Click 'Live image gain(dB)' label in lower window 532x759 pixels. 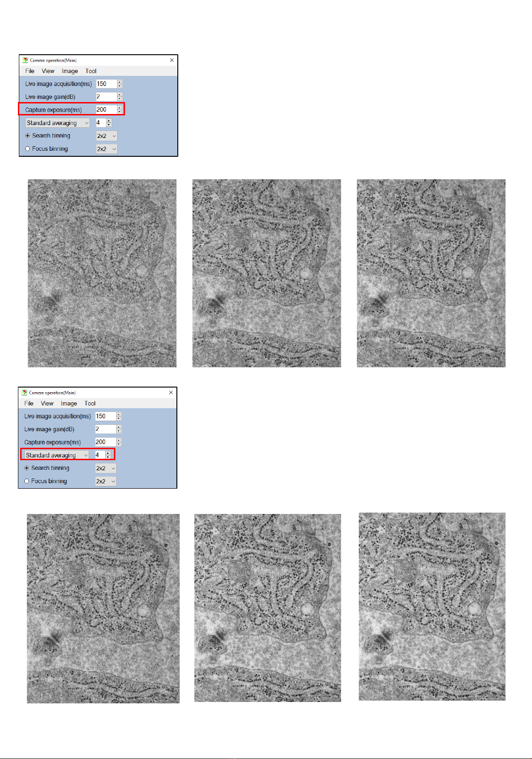click(49, 429)
